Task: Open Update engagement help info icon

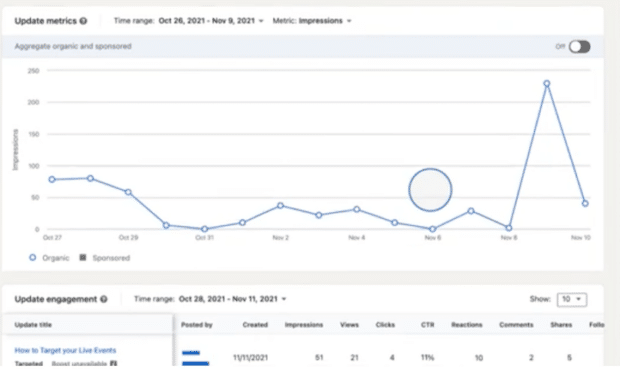Action: pyautogui.click(x=104, y=299)
